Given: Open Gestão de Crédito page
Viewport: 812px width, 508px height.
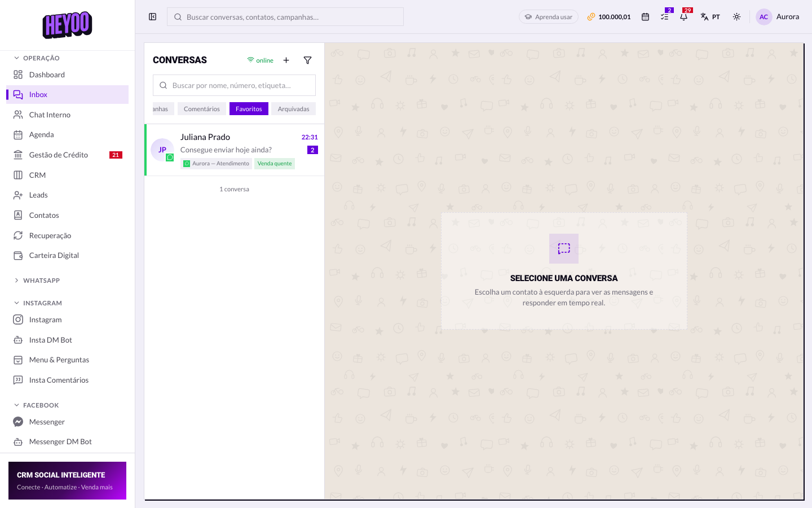Looking at the screenshot, I should pyautogui.click(x=67, y=155).
